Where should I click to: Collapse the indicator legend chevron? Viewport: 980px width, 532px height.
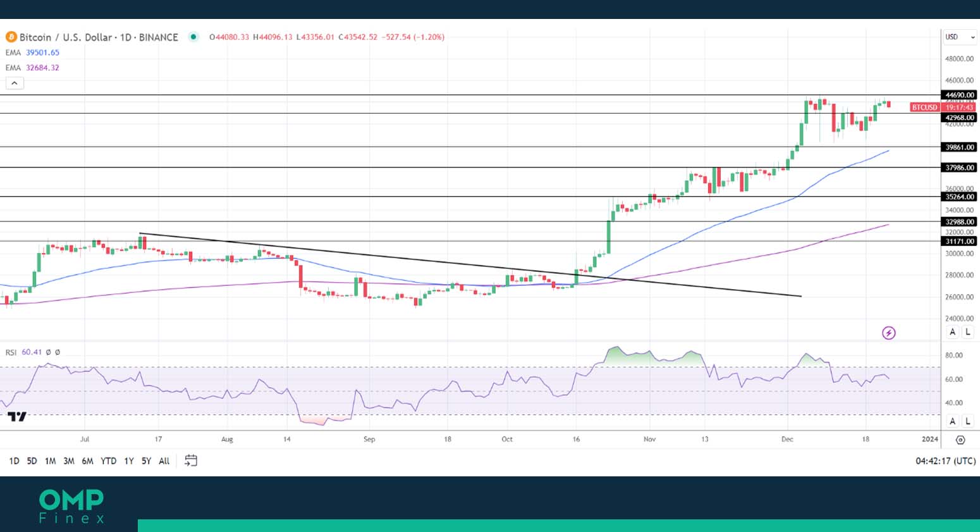(x=15, y=83)
